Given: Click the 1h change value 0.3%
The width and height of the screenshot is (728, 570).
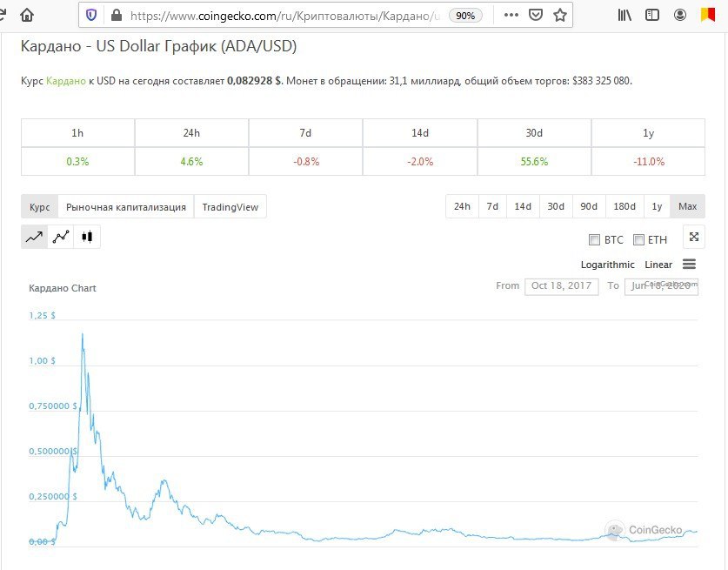Looking at the screenshot, I should tap(77, 162).
